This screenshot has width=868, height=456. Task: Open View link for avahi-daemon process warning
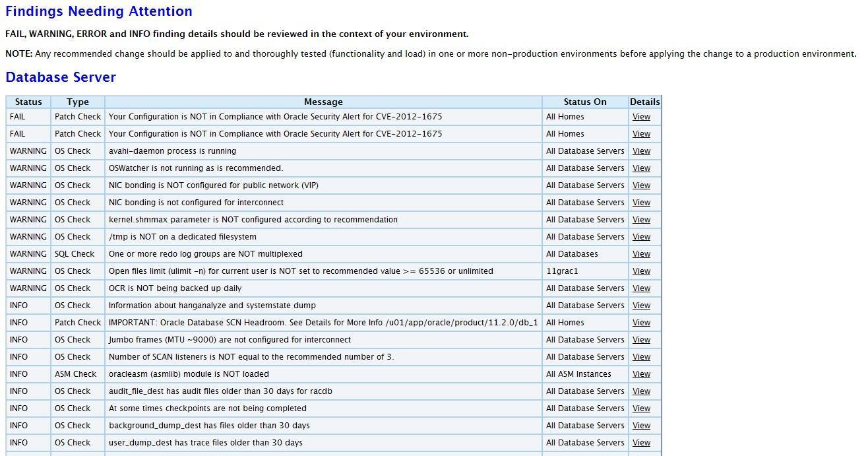point(641,151)
